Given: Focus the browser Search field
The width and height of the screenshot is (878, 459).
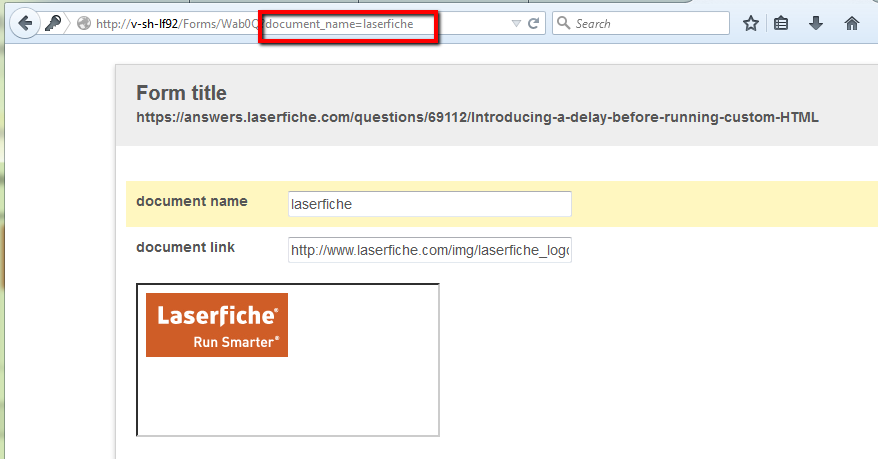Looking at the screenshot, I should [641, 24].
